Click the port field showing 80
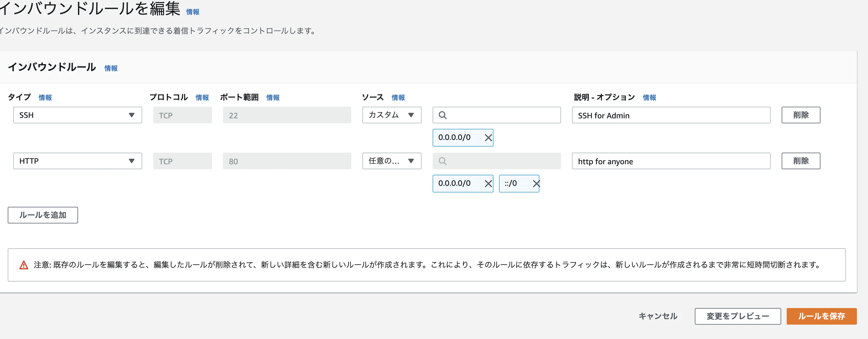This screenshot has height=339, width=868. 287,161
